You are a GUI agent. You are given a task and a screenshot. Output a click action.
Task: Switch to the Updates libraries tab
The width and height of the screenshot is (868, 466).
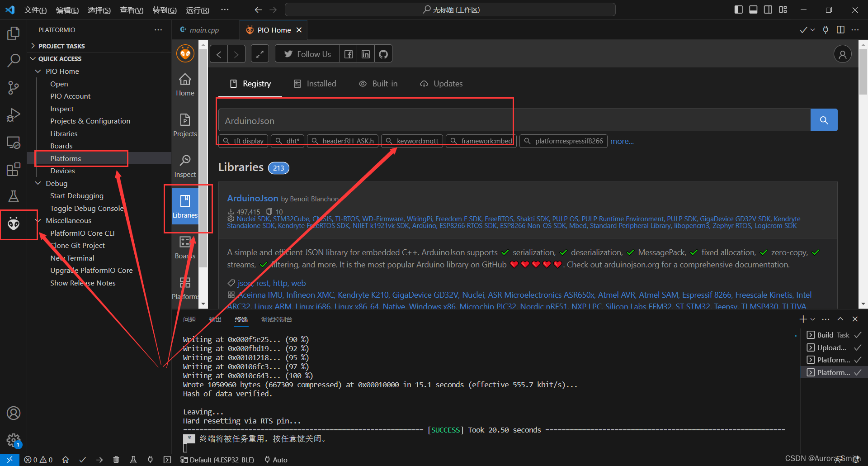(x=441, y=84)
